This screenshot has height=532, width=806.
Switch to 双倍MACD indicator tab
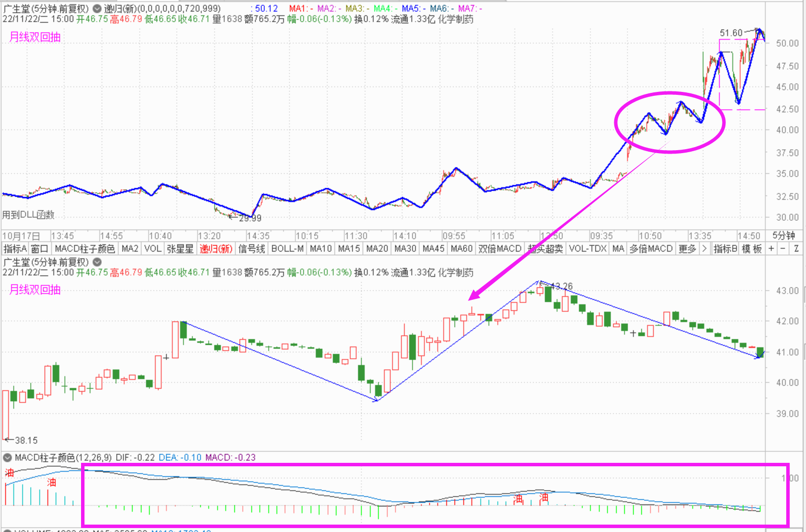coord(500,248)
